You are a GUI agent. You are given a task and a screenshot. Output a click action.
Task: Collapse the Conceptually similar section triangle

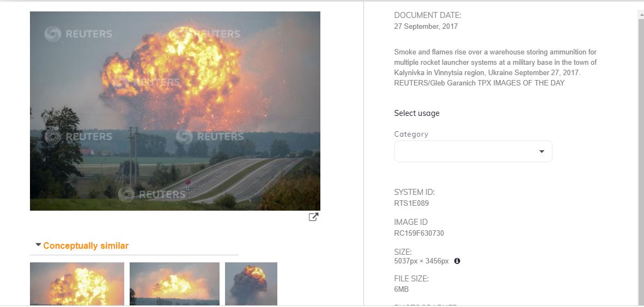[x=38, y=245]
